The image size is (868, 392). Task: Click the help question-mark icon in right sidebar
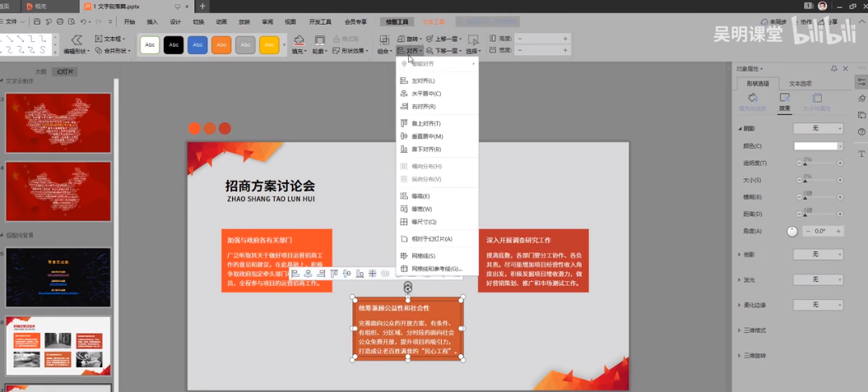coord(861,131)
